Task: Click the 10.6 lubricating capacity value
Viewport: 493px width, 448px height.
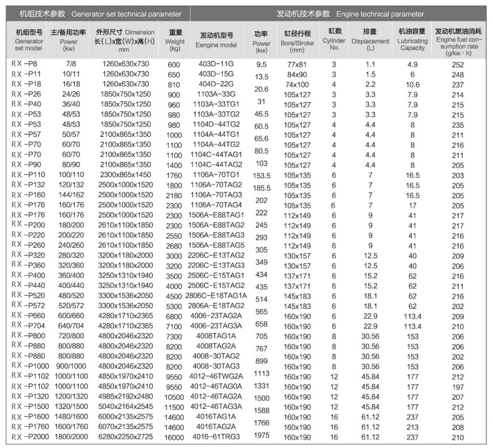Action: pyautogui.click(x=412, y=85)
